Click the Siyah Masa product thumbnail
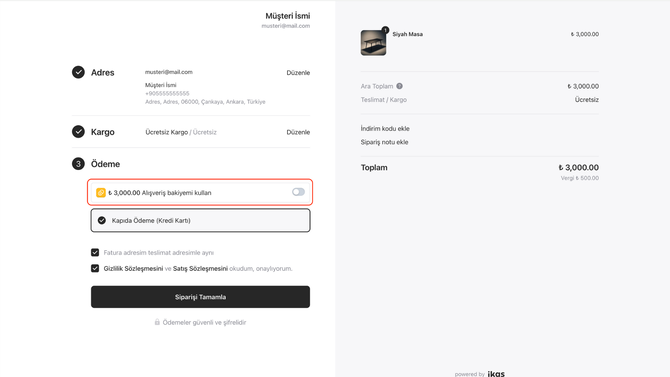 pos(373,43)
